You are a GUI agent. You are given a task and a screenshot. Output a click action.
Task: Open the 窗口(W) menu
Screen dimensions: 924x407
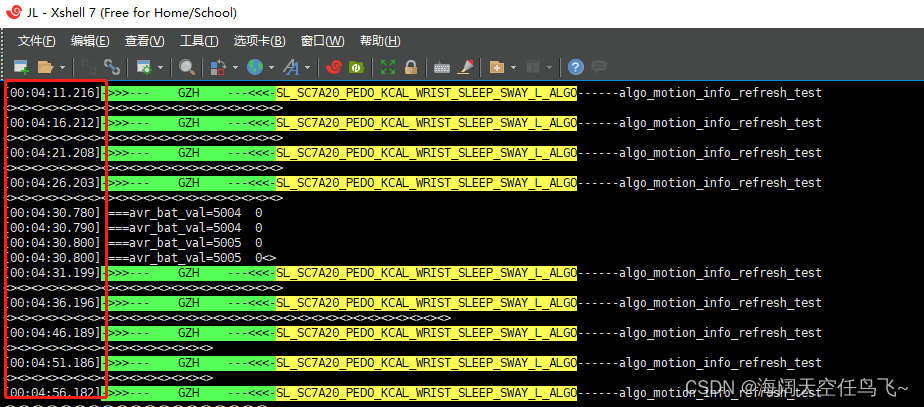coord(322,41)
